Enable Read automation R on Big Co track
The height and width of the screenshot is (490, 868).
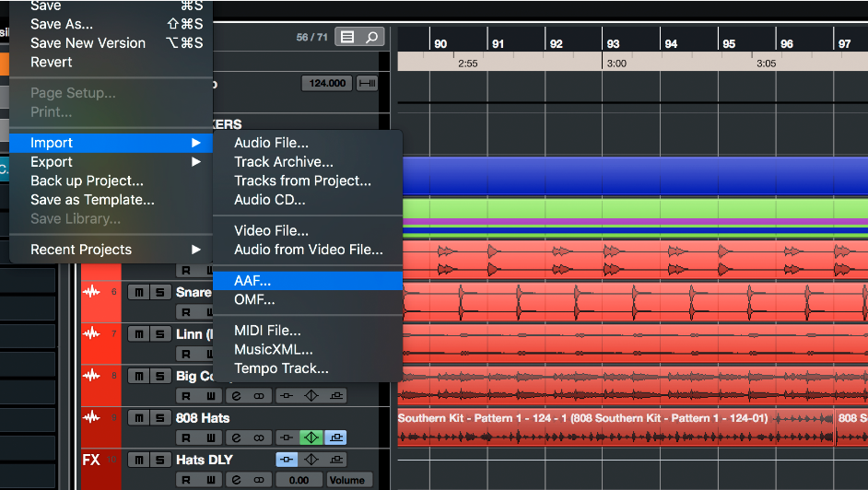(186, 396)
